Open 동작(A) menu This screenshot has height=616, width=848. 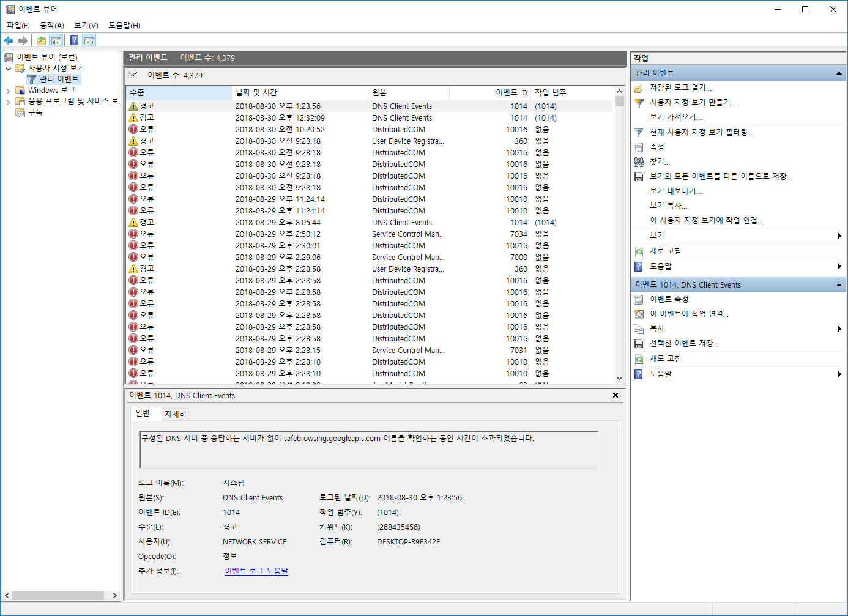pos(52,25)
